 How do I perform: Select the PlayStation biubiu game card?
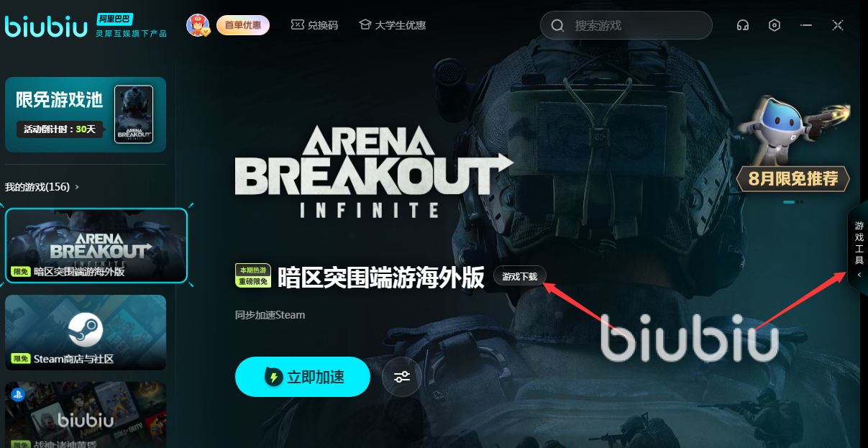point(86,415)
